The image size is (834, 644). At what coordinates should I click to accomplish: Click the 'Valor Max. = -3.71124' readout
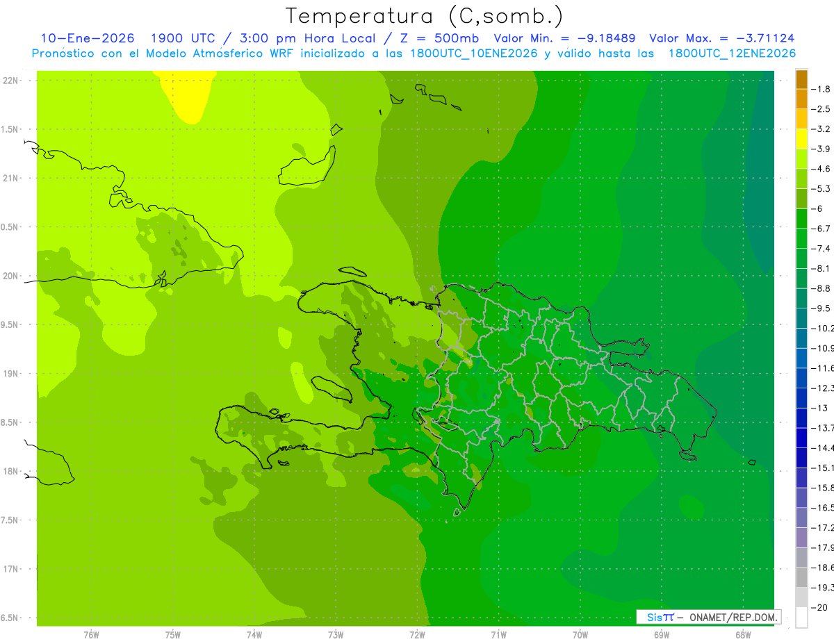point(721,38)
